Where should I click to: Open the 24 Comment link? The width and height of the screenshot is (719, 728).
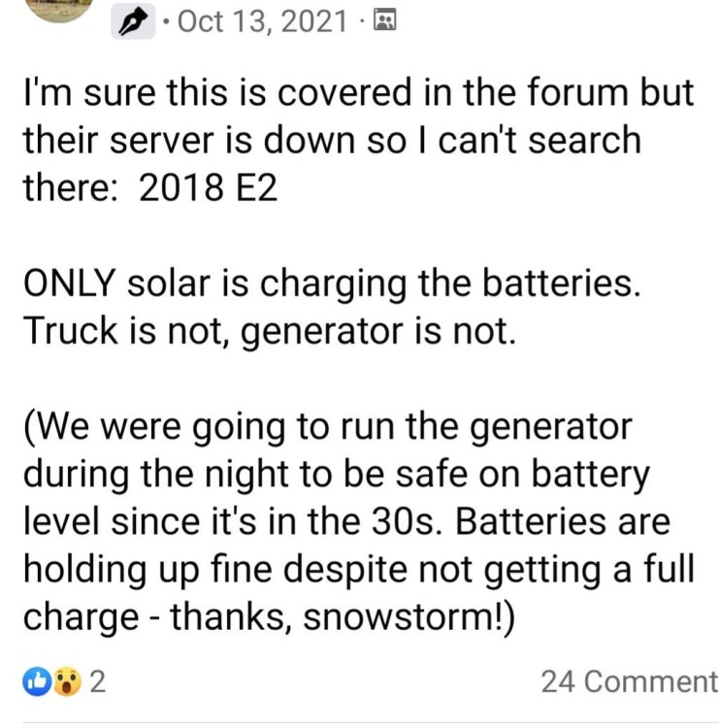point(628,682)
